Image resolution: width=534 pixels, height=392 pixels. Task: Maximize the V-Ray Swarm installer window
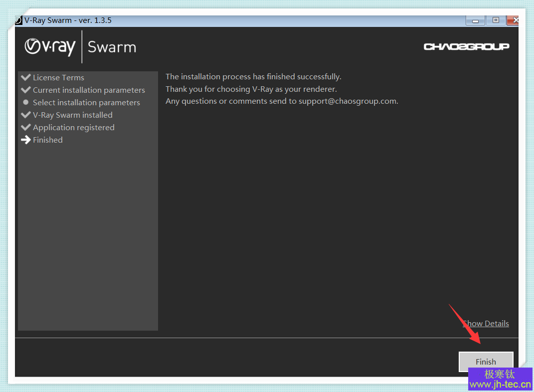click(496, 20)
